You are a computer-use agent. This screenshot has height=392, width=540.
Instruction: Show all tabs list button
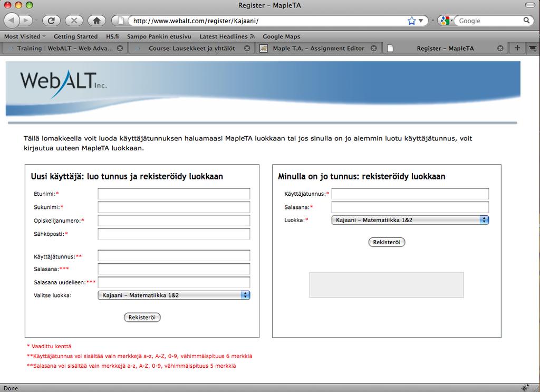pos(533,48)
